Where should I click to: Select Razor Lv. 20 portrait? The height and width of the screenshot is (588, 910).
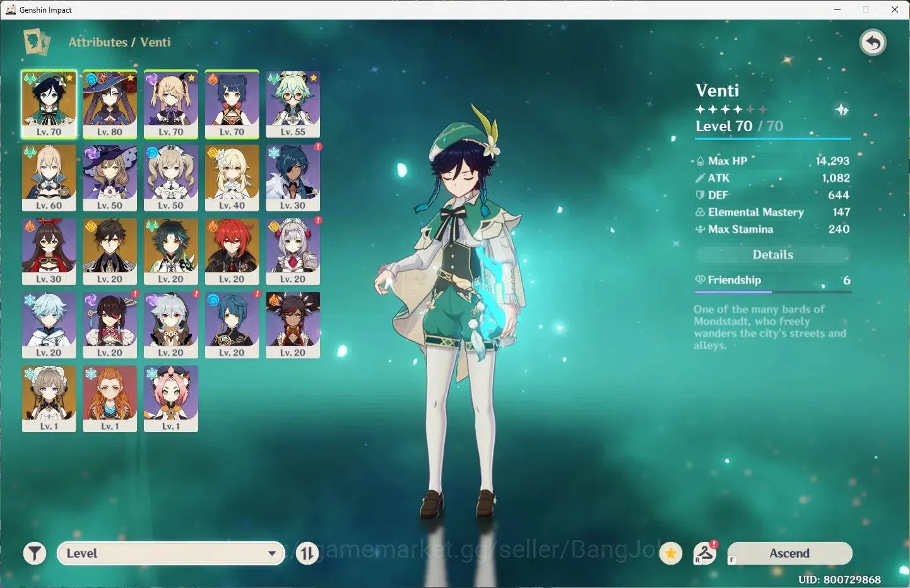[x=171, y=326]
